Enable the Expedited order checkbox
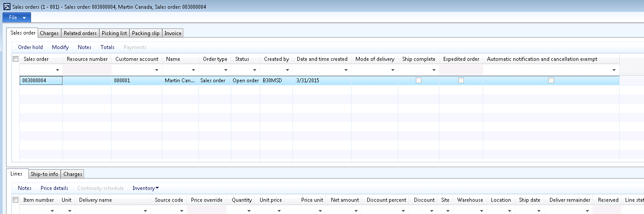644x214 pixels. point(461,81)
